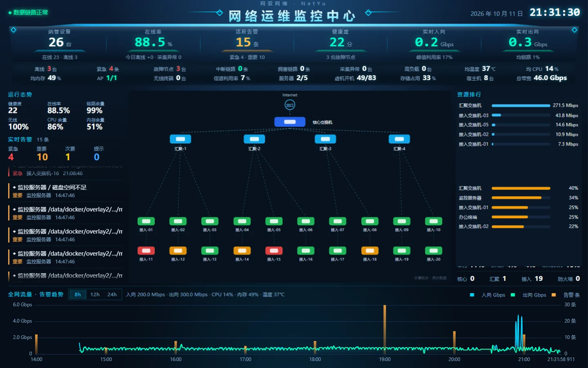The image size is (588, 368).
Task: Click the 在线率 88.5% card
Action: pos(153,45)
